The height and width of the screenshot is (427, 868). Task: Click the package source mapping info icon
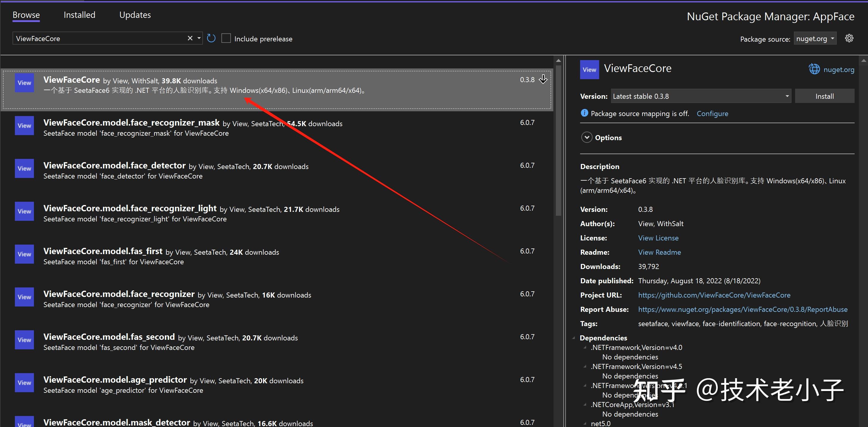click(x=584, y=113)
